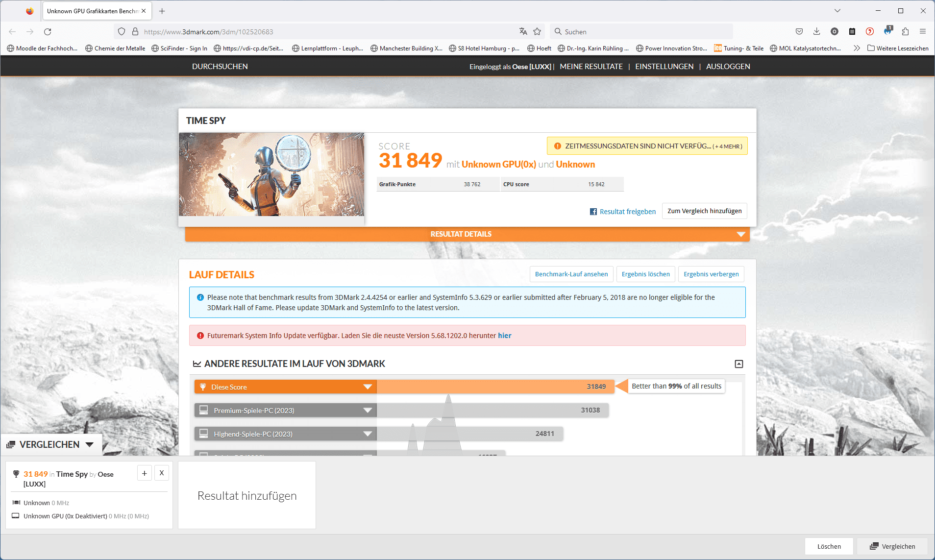The image size is (935, 560).
Task: Open the S8 Hotel Hamburg bookmark
Action: pyautogui.click(x=484, y=48)
